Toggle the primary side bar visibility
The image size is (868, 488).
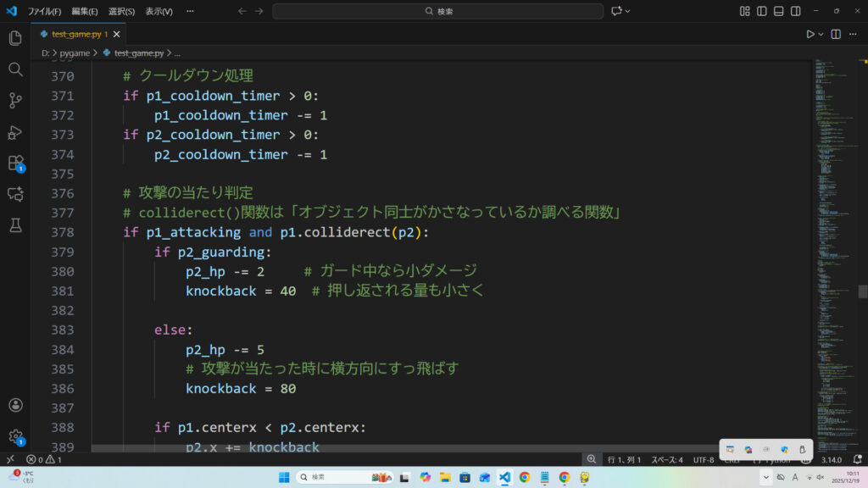(762, 11)
